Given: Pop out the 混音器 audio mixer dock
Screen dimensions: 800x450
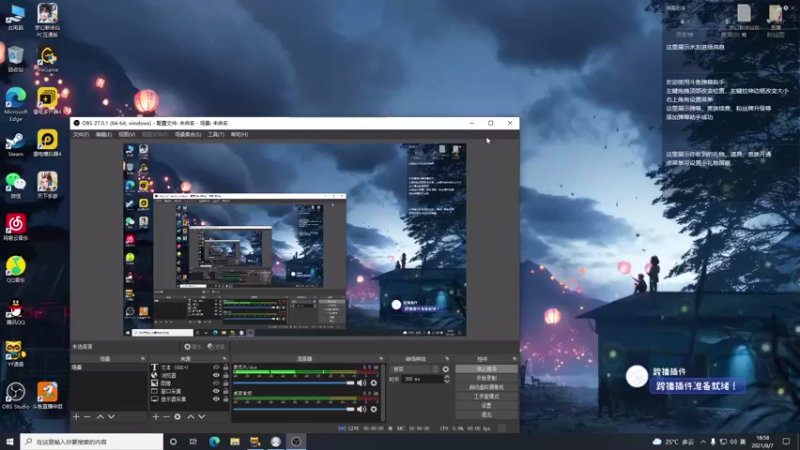Looking at the screenshot, I should point(381,359).
